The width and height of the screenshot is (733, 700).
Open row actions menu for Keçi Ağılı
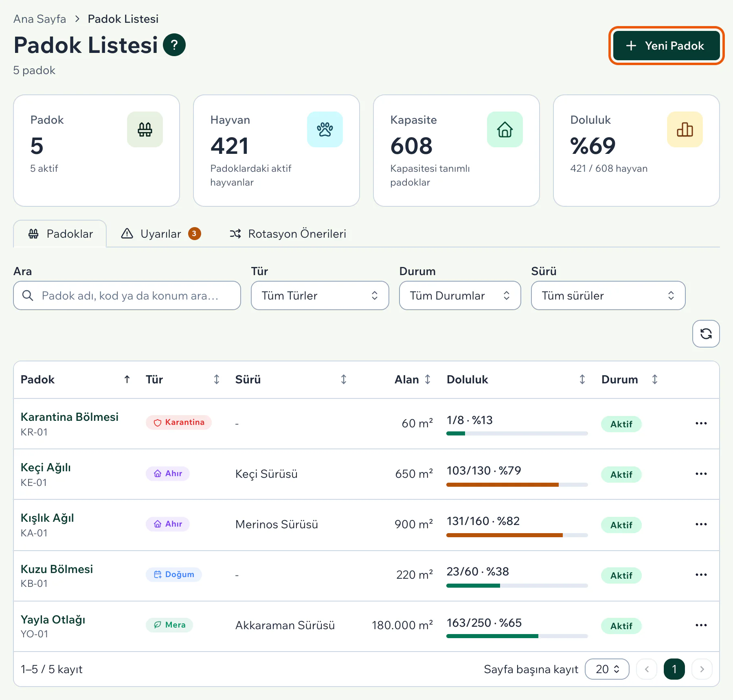(x=701, y=474)
